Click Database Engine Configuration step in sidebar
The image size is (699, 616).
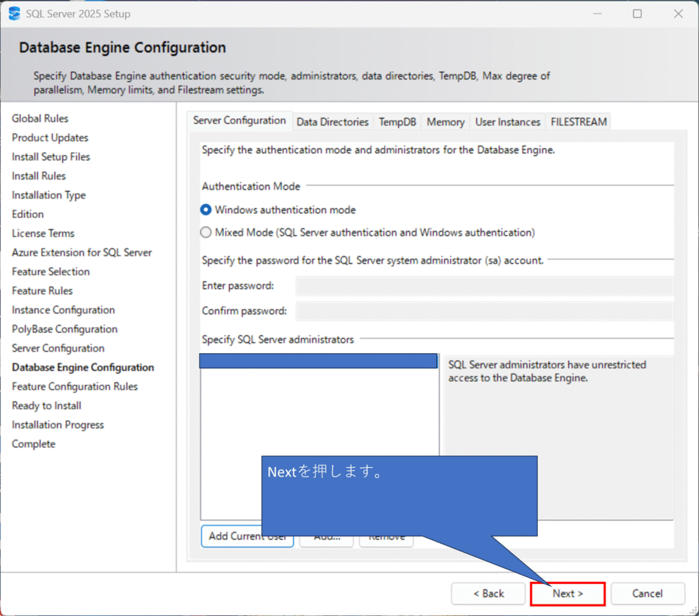pyautogui.click(x=83, y=368)
